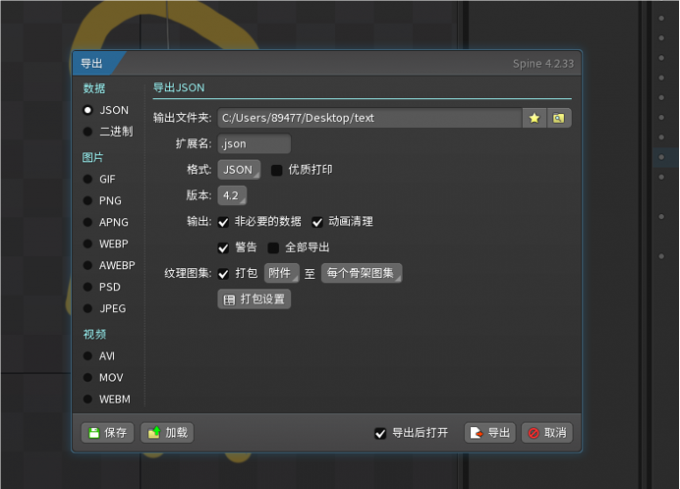Screen dimensions: 680x489
Task: Select the JPEG export option
Action: click(x=88, y=308)
